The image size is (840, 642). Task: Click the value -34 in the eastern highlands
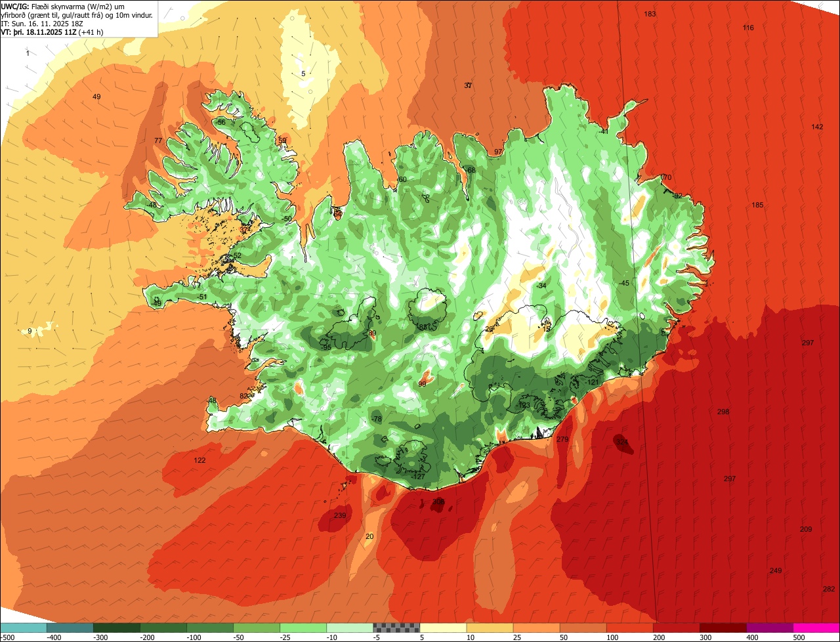coord(541,286)
